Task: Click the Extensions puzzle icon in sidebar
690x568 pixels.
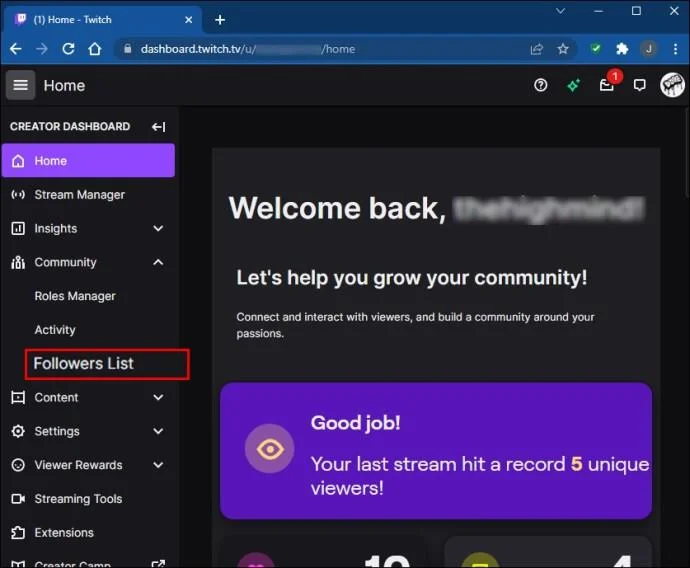Action: tap(18, 533)
